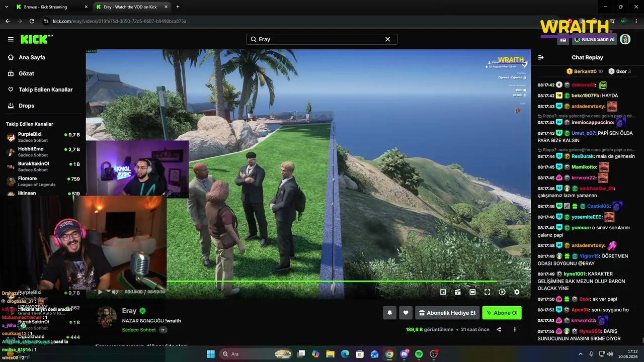This screenshot has width=644, height=362.
Task: Open a new browser tab
Action: tap(178, 7)
